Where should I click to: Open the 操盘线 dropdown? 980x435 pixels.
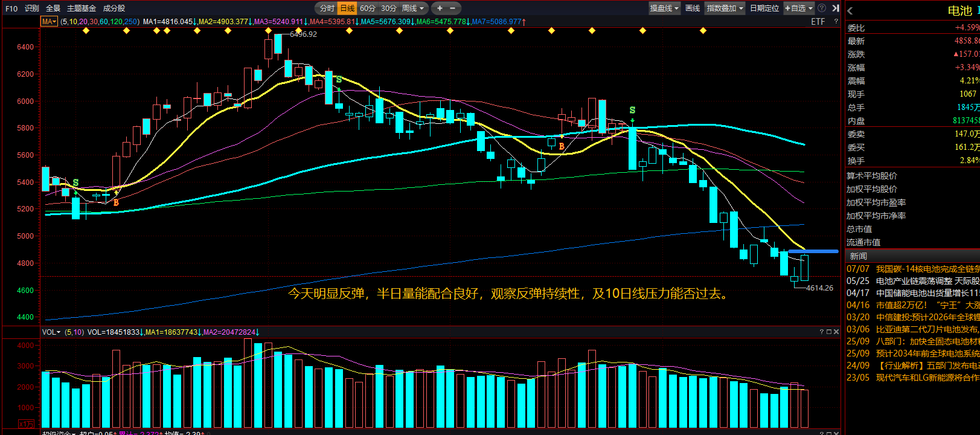664,8
